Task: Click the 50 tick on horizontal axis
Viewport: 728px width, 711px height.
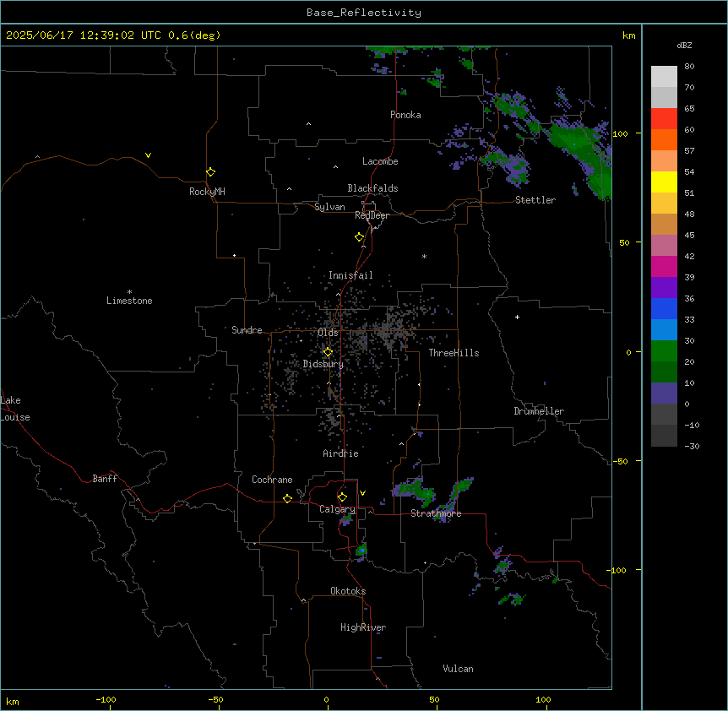Action: [434, 699]
